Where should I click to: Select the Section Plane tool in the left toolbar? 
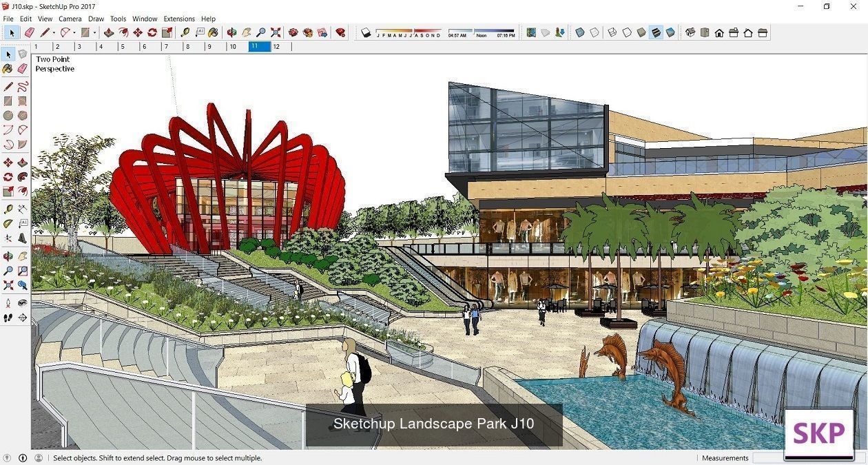[x=23, y=318]
